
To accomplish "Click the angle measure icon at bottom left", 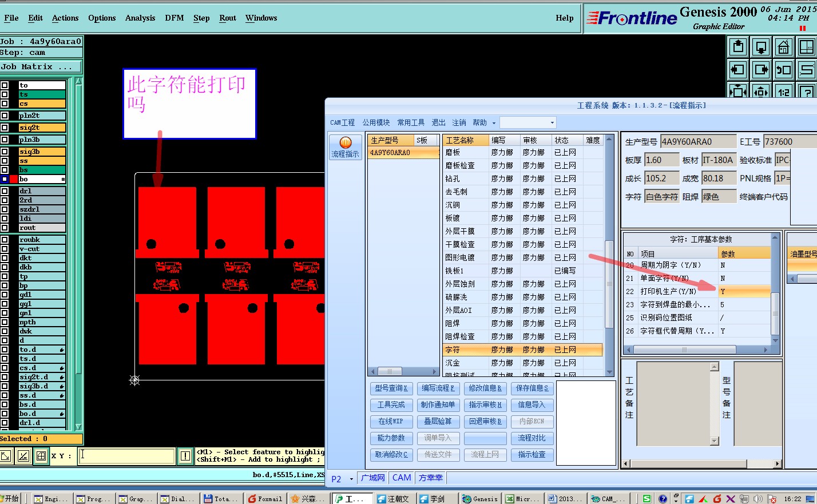I will click(x=23, y=456).
